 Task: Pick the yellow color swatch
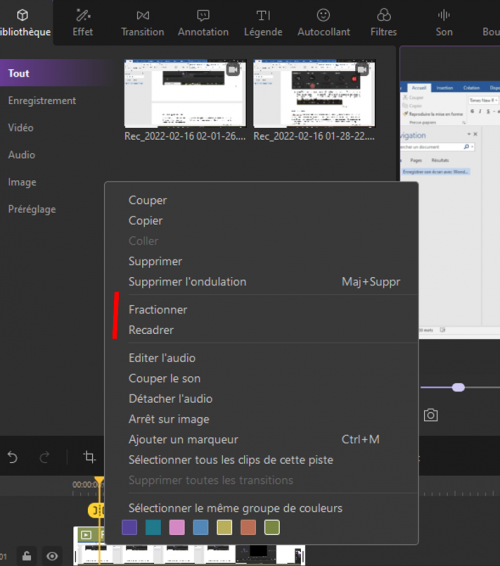225,527
